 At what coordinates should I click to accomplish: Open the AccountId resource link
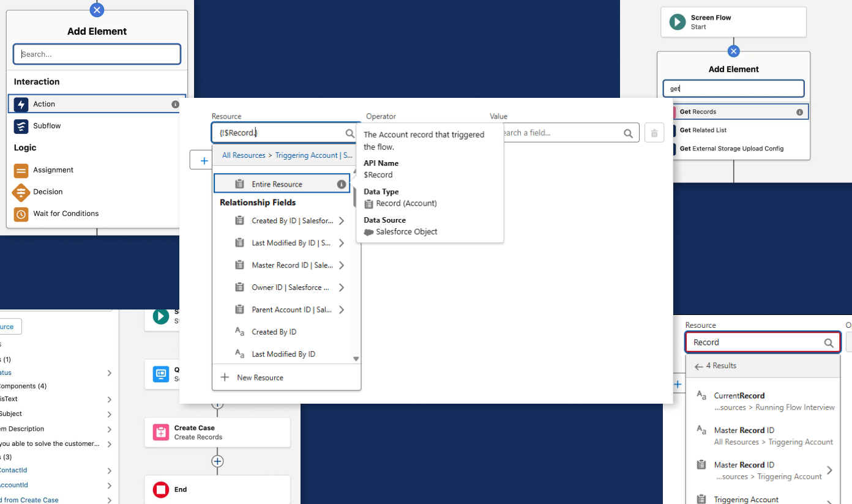pos(14,485)
